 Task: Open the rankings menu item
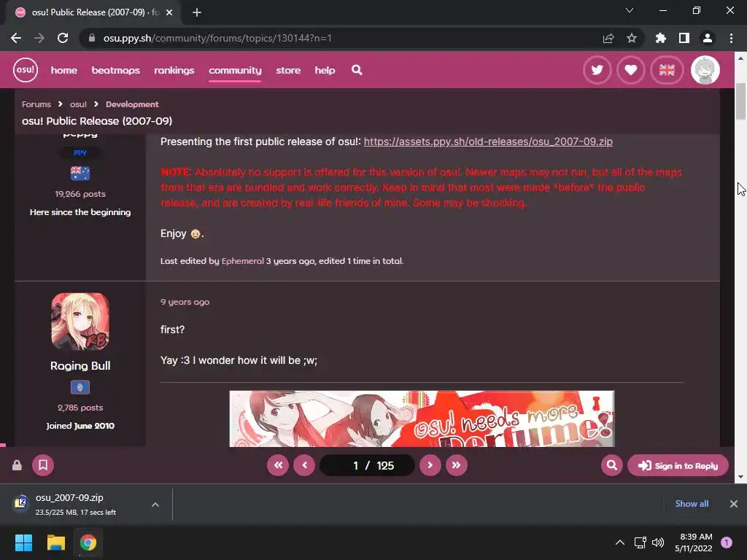[174, 70]
